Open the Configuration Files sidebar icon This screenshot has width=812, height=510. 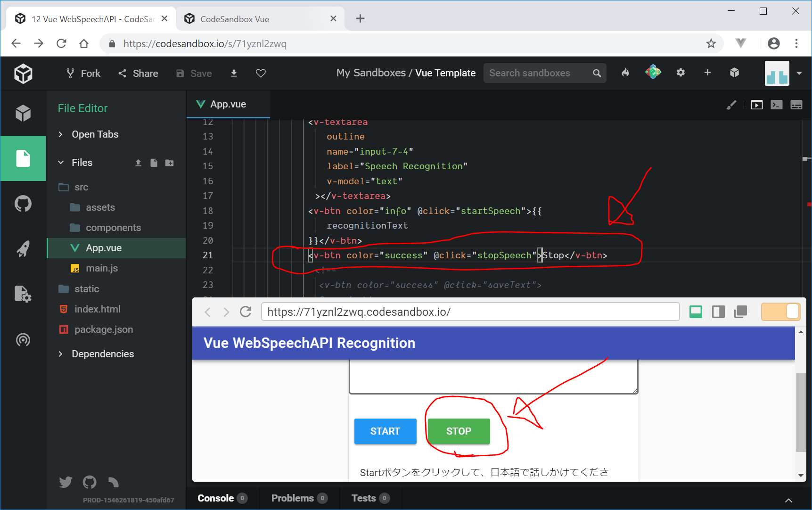tap(23, 294)
